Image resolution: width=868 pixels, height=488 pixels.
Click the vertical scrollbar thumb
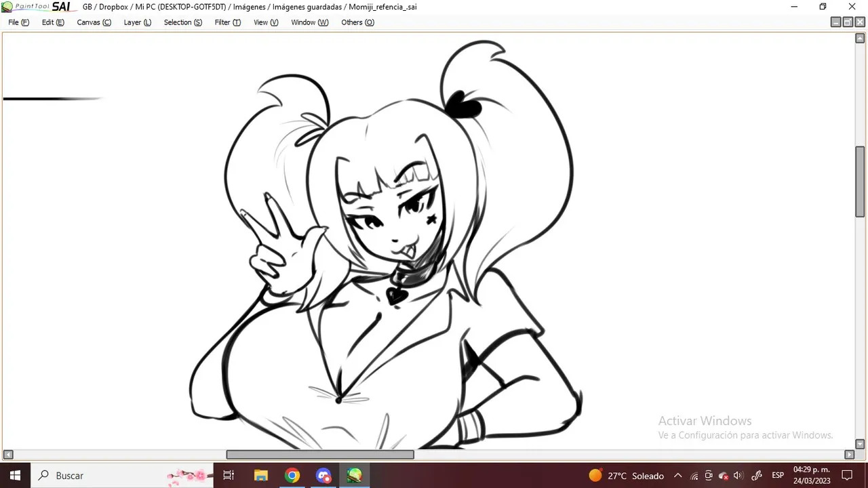(x=860, y=182)
